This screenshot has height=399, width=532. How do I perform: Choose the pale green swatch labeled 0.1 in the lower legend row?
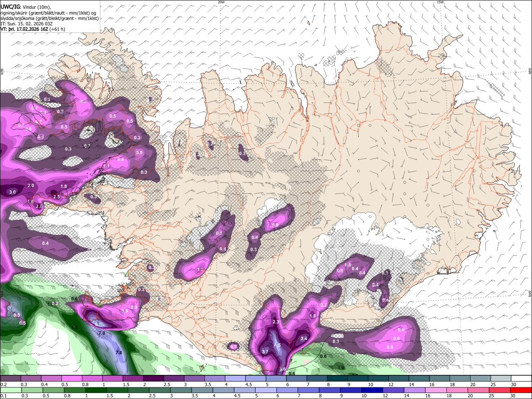pyautogui.click(x=11, y=390)
